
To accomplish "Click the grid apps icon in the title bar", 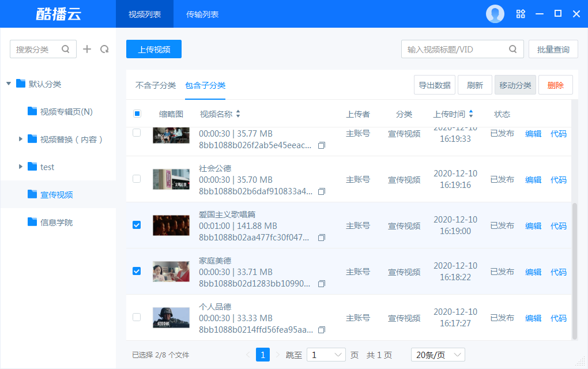I will pyautogui.click(x=521, y=13).
